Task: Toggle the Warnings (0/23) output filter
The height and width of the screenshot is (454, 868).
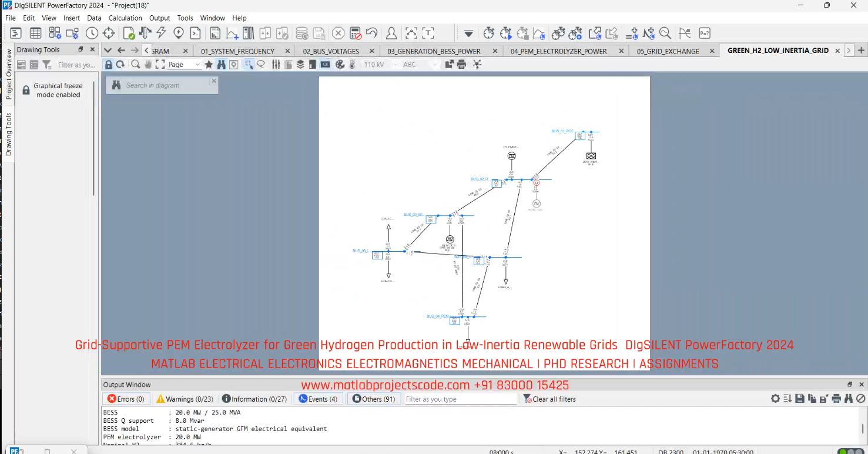Action: pyautogui.click(x=184, y=399)
